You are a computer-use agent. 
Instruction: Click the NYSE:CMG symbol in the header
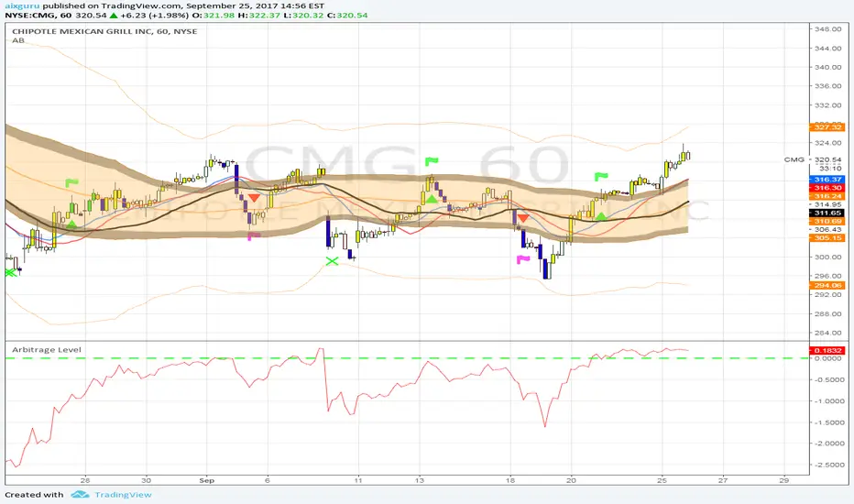(x=30, y=16)
